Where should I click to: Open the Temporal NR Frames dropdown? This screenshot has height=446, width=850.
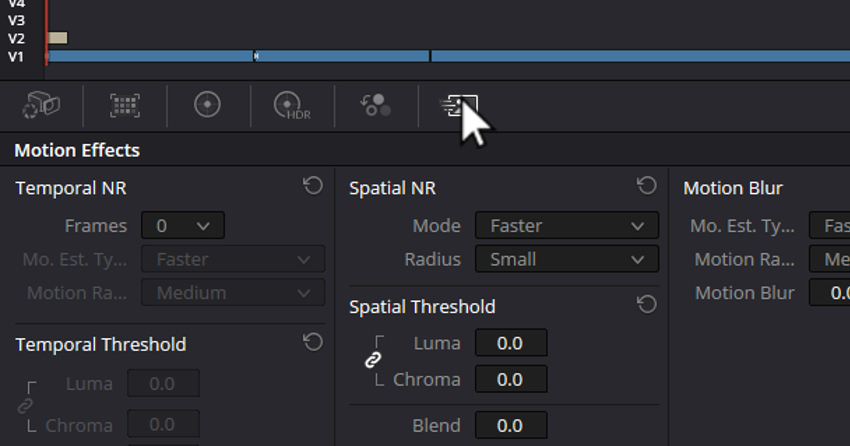coord(183,225)
